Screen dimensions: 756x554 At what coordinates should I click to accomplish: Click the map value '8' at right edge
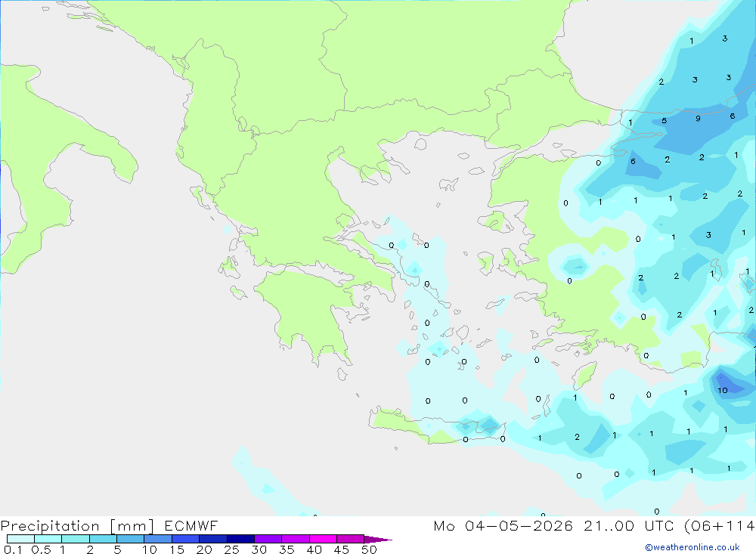tap(733, 116)
